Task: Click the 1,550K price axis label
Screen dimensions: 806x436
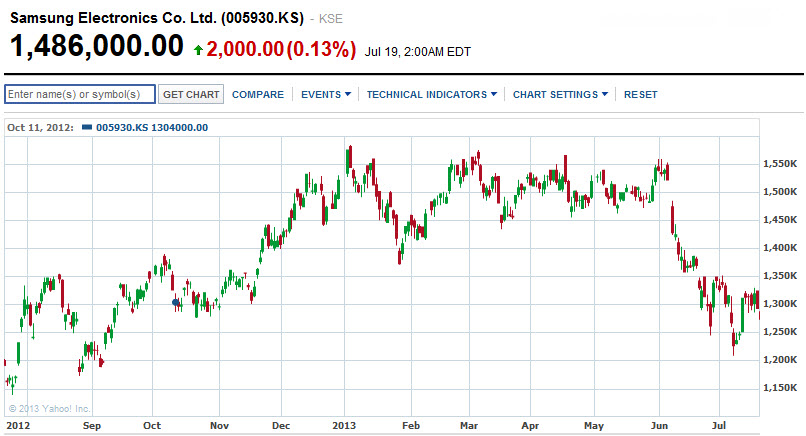Action: click(780, 164)
